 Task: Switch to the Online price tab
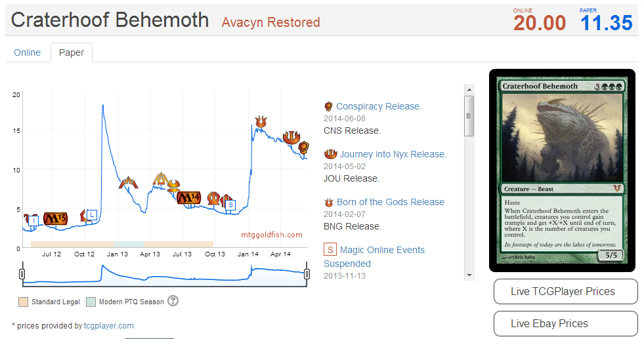point(28,52)
